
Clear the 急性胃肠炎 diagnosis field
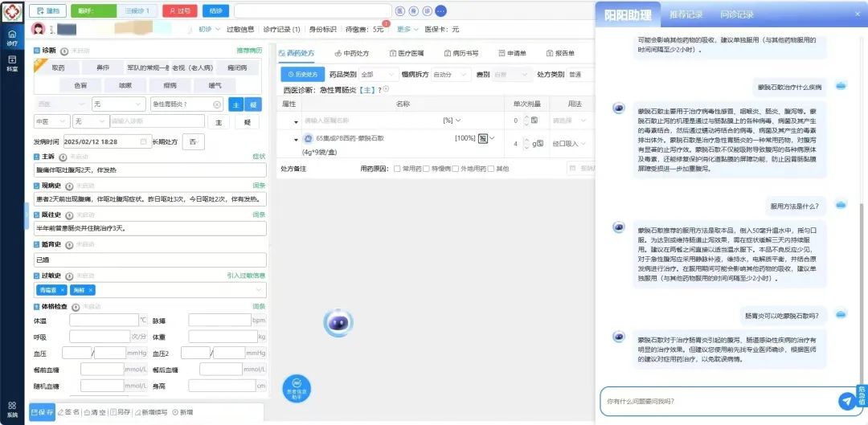pyautogui.click(x=217, y=104)
